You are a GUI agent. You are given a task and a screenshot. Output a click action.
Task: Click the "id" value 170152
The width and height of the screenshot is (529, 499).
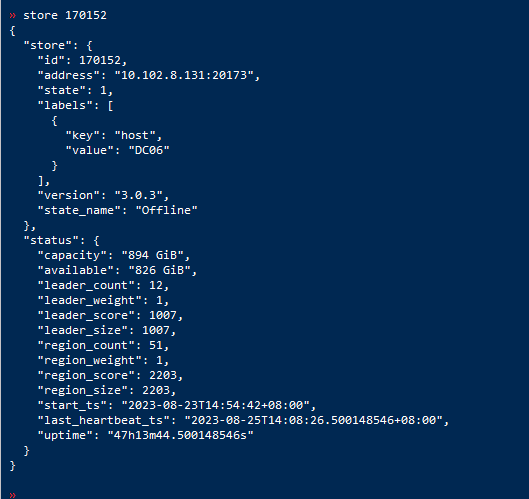pos(100,60)
